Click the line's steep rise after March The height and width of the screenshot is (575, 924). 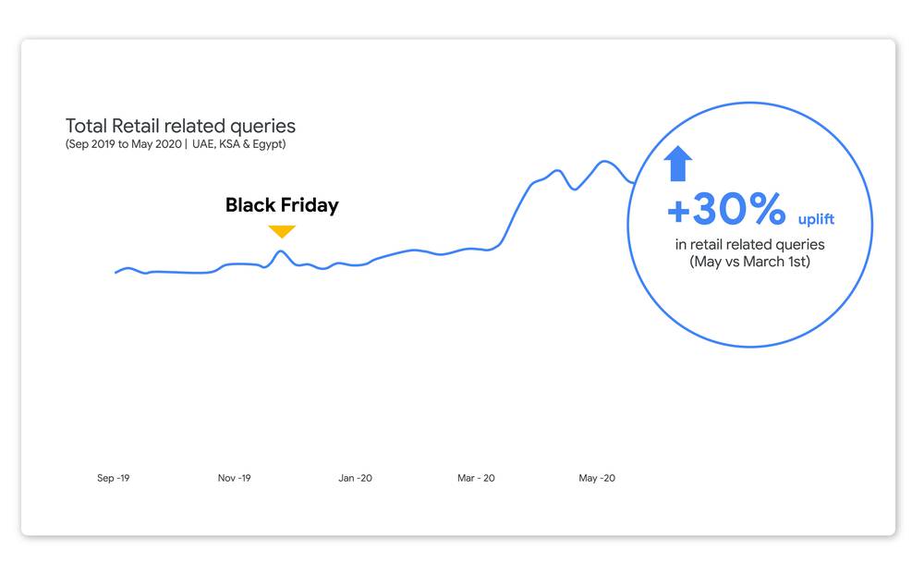pos(517,213)
